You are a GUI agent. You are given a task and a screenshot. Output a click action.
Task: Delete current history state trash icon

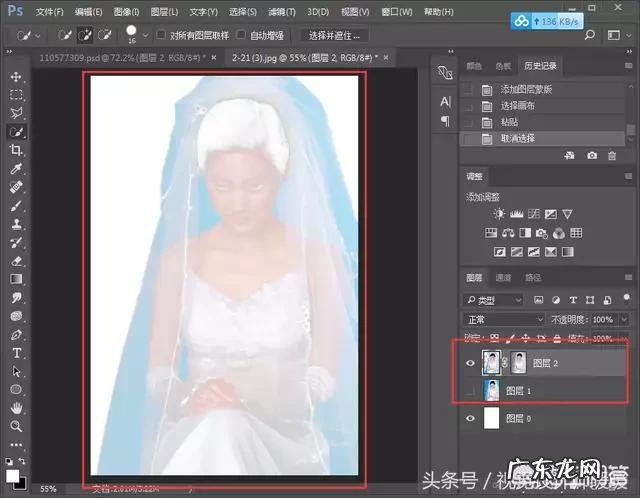tap(611, 156)
